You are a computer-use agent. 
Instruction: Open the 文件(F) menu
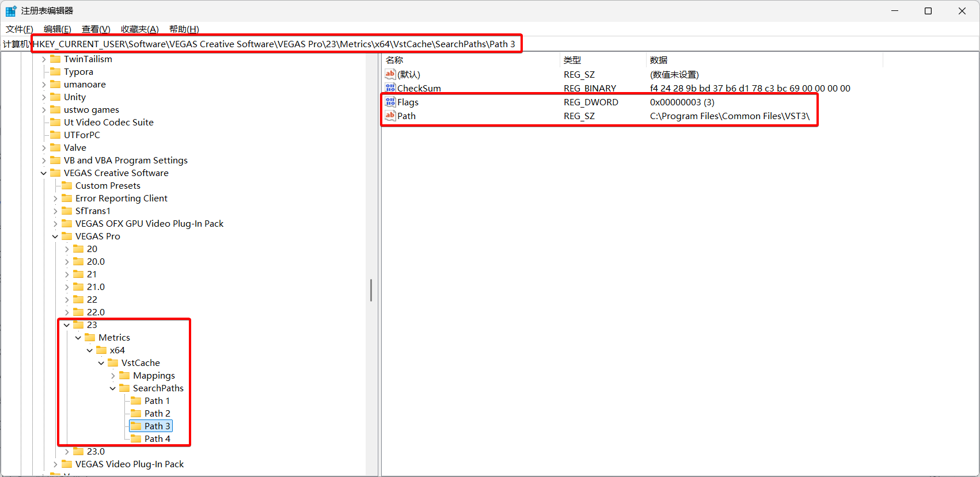pyautogui.click(x=19, y=29)
